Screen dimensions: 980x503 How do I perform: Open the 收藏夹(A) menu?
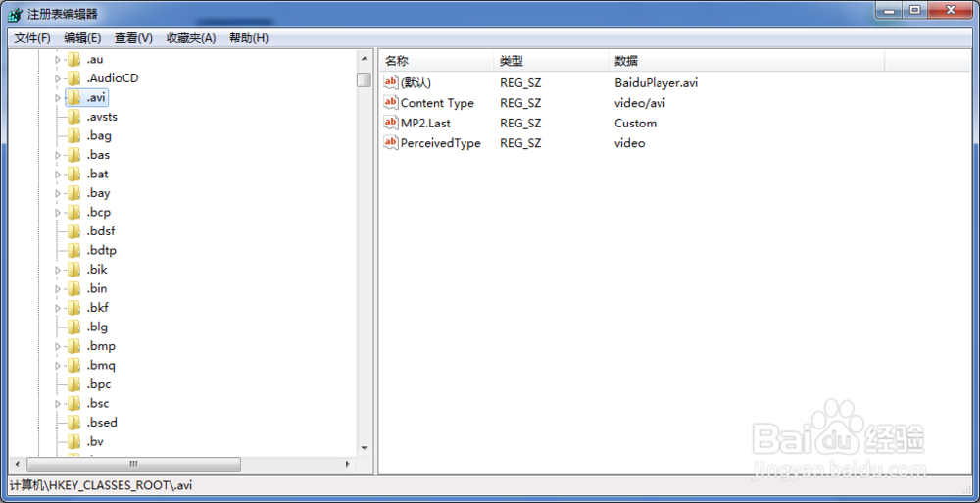pyautogui.click(x=191, y=38)
